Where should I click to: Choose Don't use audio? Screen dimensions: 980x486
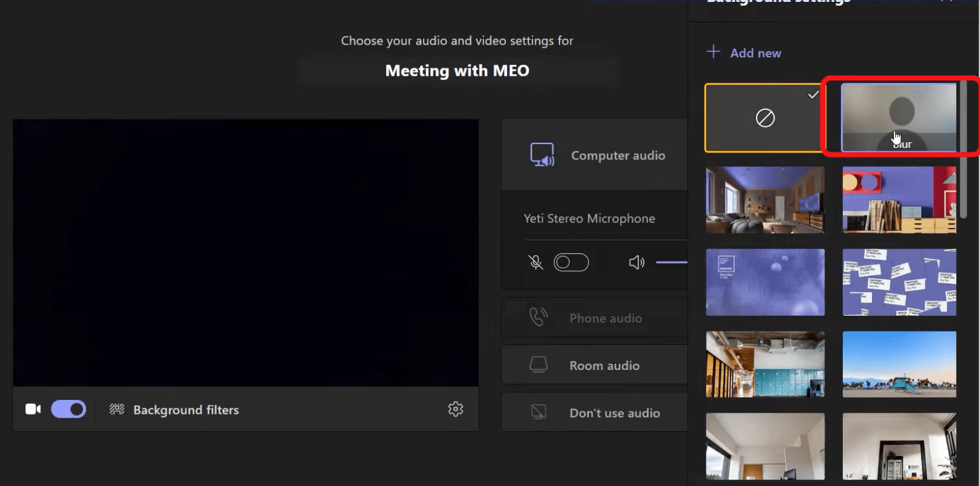(614, 412)
